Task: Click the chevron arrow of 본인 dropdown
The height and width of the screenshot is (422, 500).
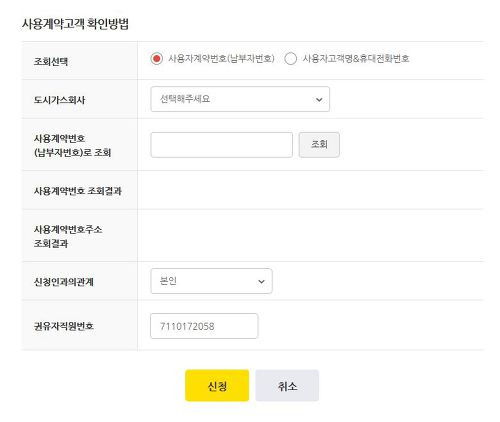Action: tap(262, 281)
